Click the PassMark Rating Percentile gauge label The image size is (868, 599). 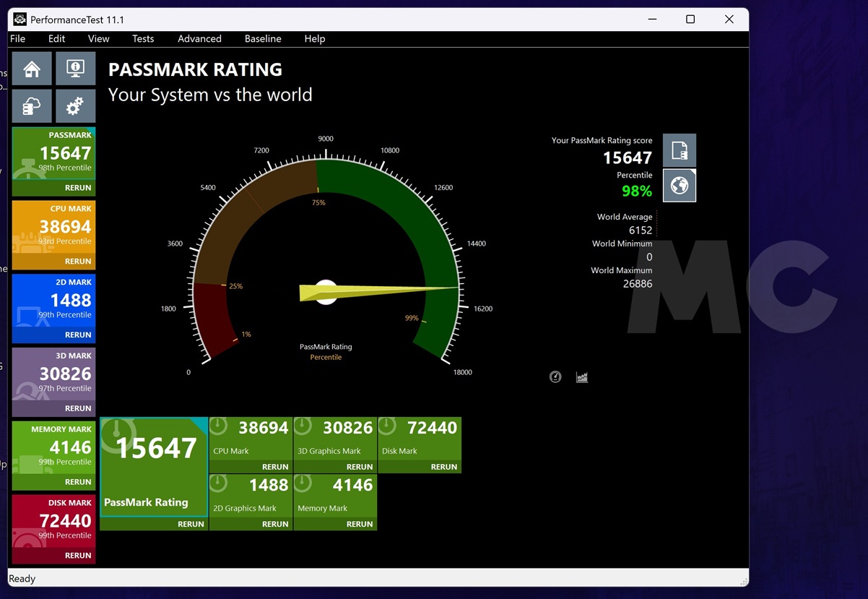326,352
